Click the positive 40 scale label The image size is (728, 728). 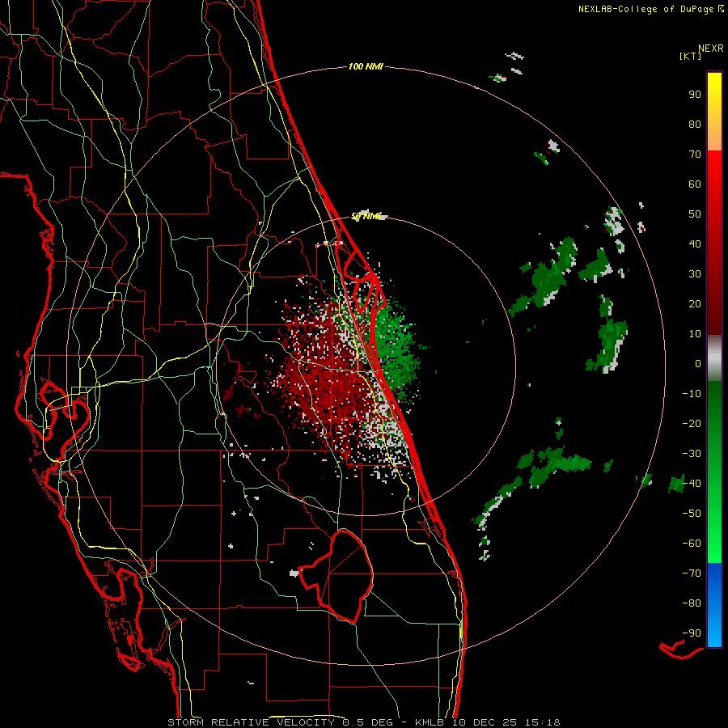click(x=695, y=243)
